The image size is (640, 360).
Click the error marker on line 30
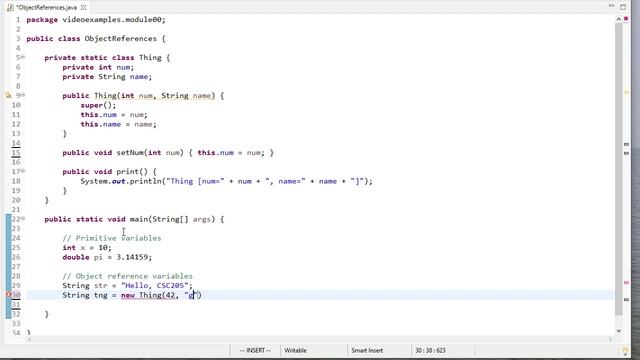tap(8, 295)
